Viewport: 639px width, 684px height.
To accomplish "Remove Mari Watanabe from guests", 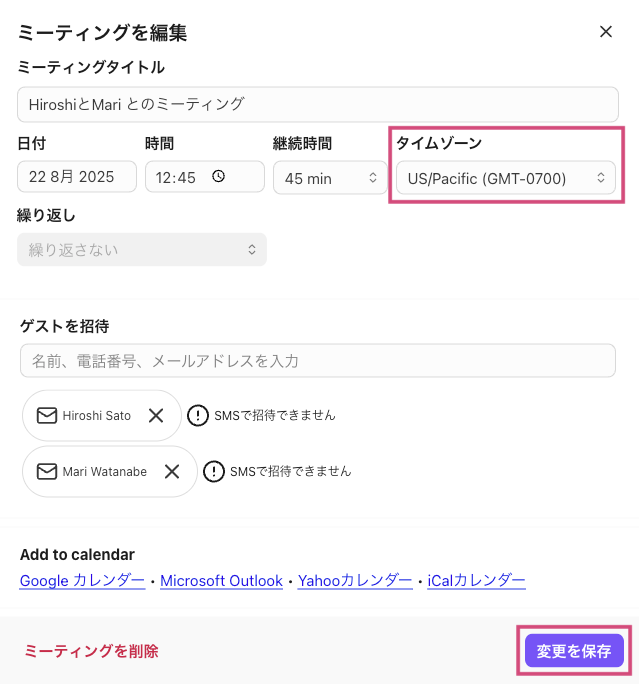I will coord(172,471).
